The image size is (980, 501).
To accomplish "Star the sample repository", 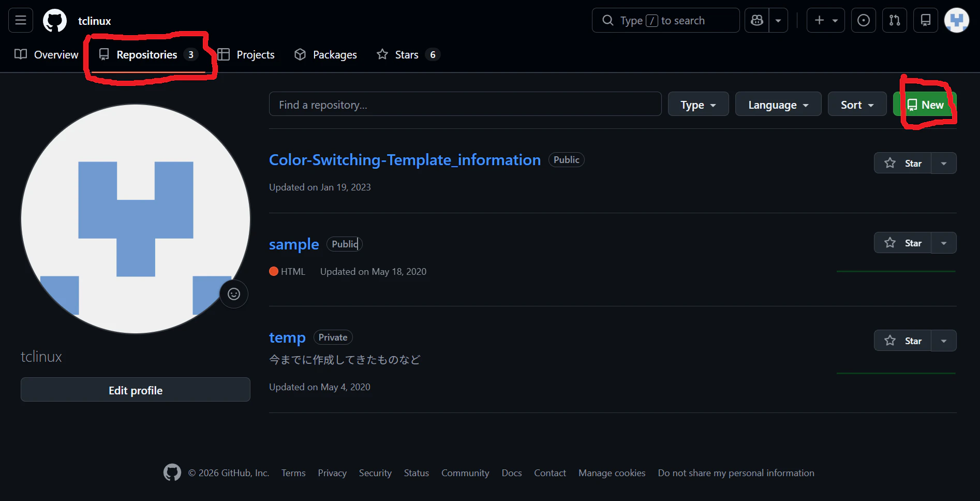I will pos(903,243).
